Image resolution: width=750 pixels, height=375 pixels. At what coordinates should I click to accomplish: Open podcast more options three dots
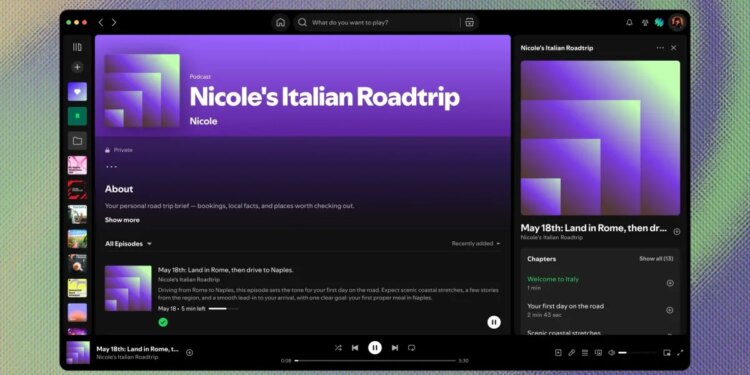click(111, 167)
